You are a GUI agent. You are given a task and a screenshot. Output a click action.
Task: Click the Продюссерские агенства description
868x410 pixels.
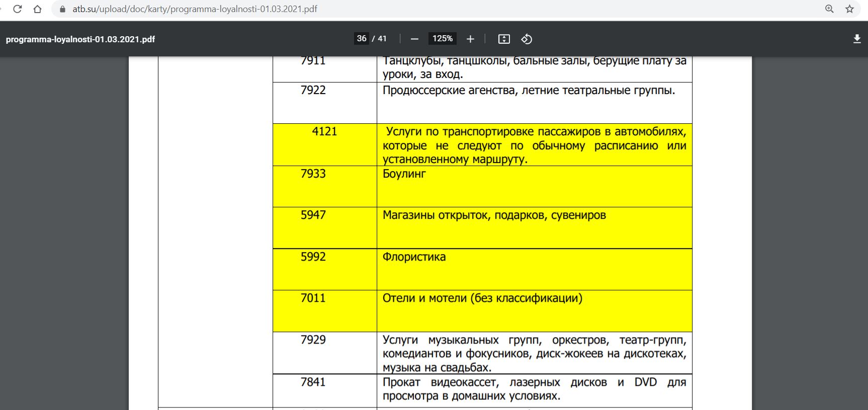coord(529,91)
